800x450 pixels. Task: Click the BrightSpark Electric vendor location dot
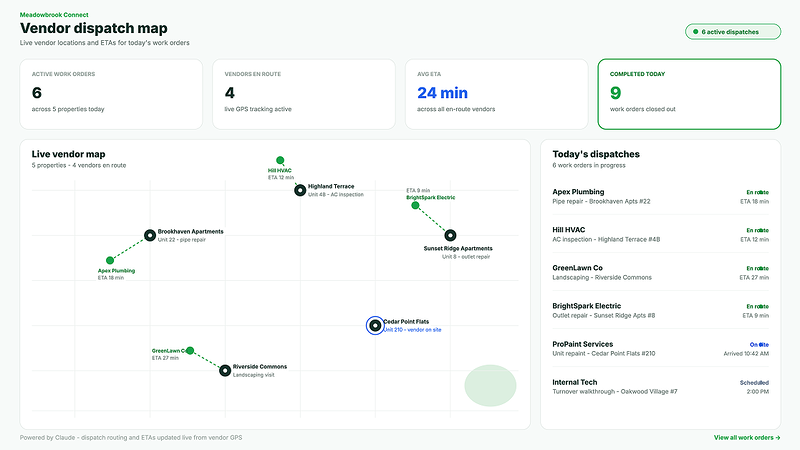[415, 206]
